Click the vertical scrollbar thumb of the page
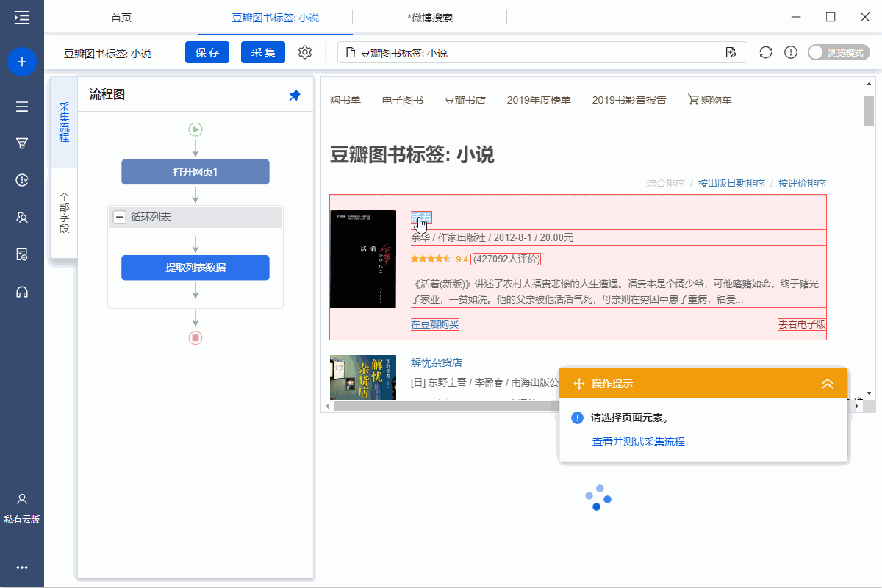 coord(869,111)
